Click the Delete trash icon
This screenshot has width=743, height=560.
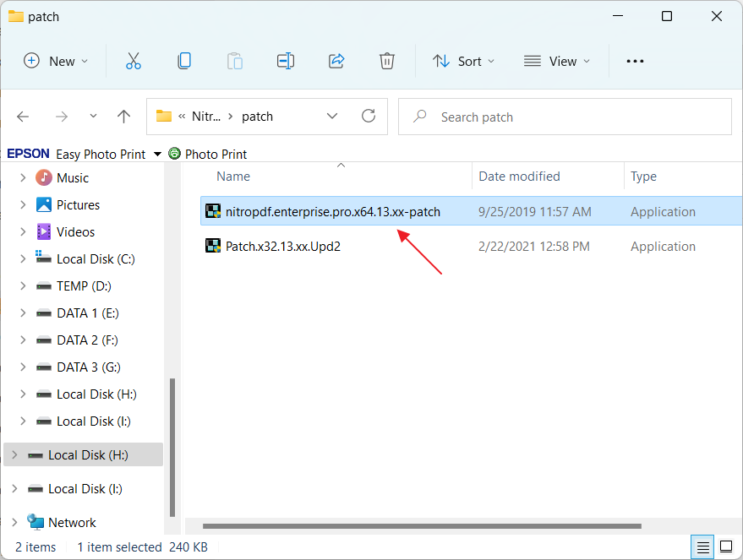tap(386, 61)
